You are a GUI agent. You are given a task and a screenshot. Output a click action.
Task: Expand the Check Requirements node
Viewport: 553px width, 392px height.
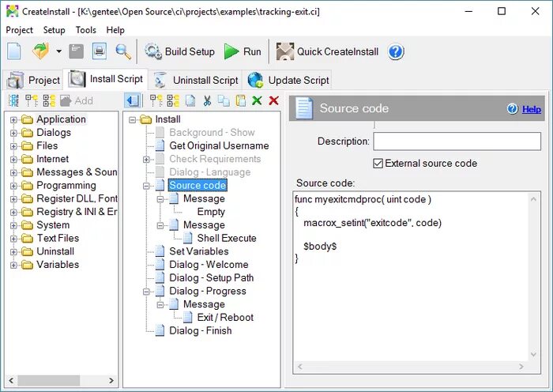(146, 160)
